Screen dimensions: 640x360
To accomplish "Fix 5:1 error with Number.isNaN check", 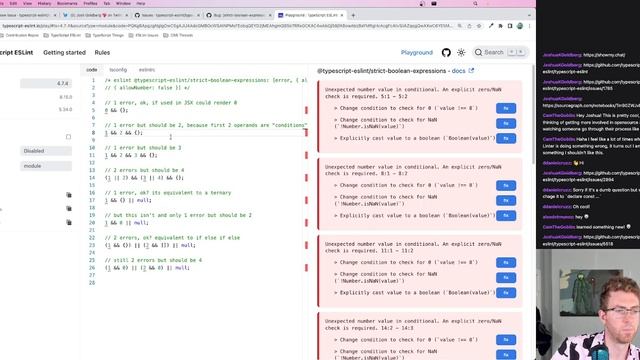I will coord(506,123).
